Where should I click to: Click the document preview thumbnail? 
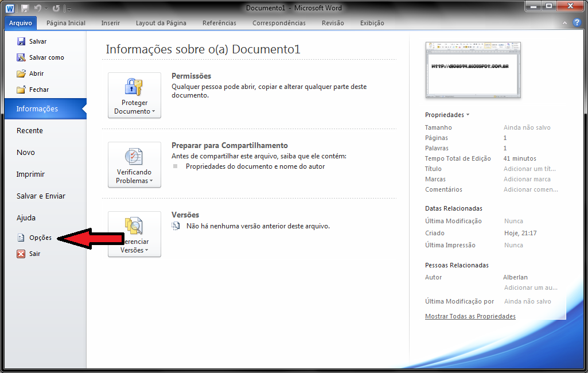tap(473, 70)
